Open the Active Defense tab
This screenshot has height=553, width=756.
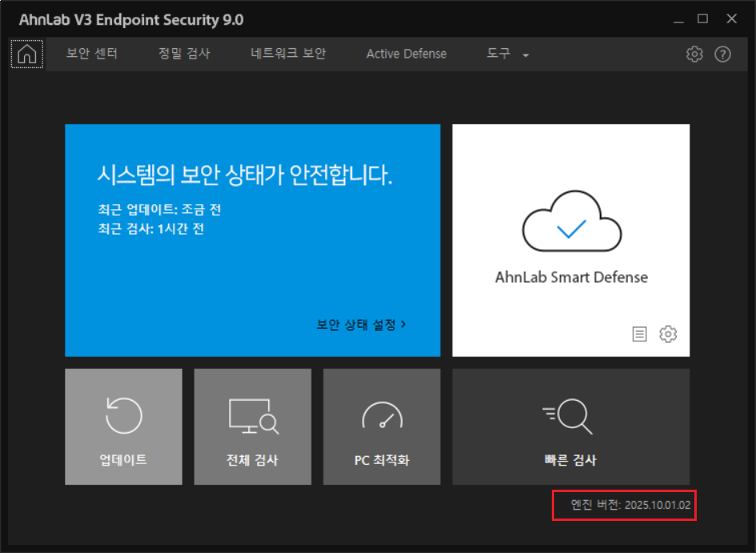pos(406,54)
